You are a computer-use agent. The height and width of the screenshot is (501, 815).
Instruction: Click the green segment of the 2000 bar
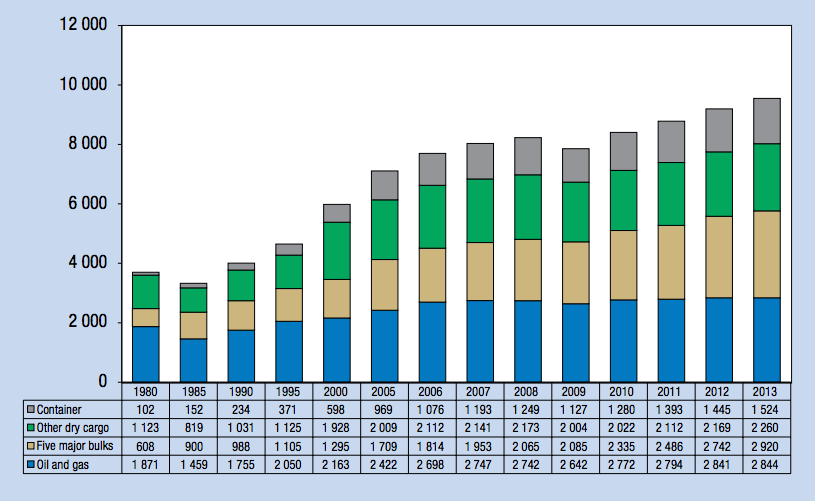coord(337,251)
